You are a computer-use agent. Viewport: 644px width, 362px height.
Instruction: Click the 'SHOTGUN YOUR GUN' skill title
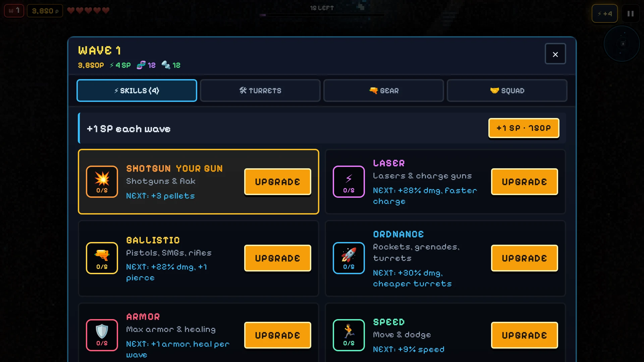174,169
